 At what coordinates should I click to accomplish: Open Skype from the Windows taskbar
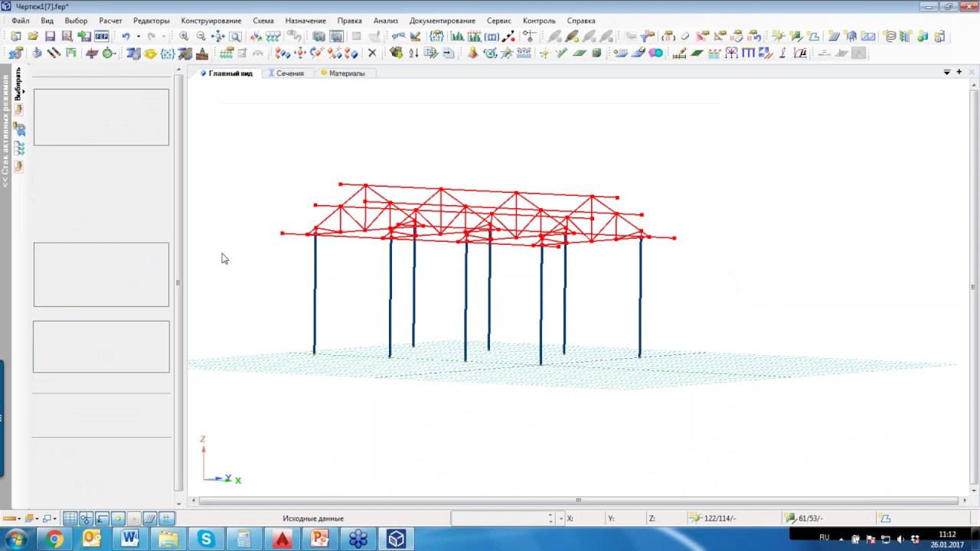[206, 540]
